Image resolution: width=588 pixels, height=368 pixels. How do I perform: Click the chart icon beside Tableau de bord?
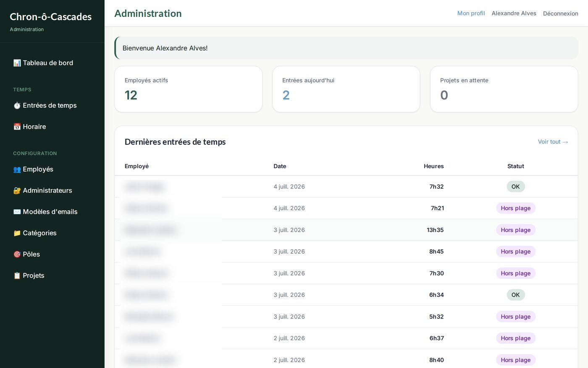coord(17,63)
